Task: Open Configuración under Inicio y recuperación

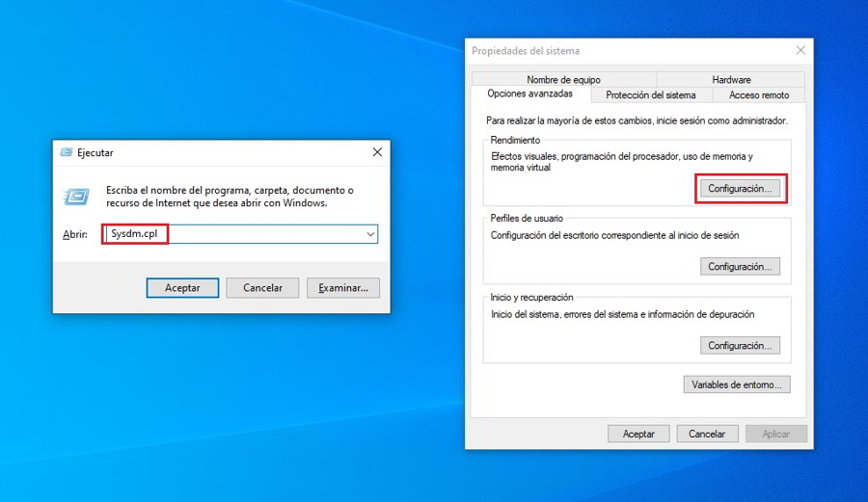Action: [740, 346]
